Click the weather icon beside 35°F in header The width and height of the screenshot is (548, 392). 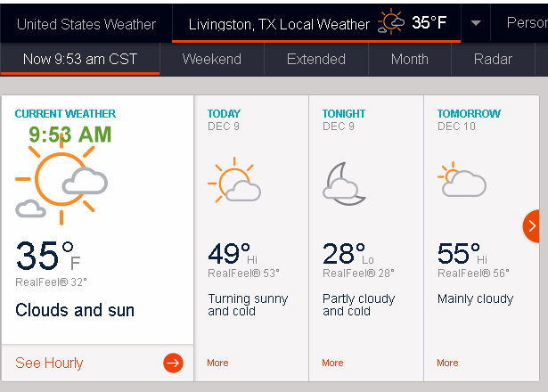point(391,22)
